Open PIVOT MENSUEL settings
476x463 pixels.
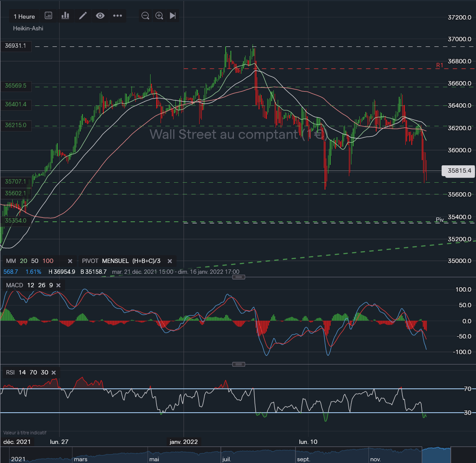click(121, 261)
